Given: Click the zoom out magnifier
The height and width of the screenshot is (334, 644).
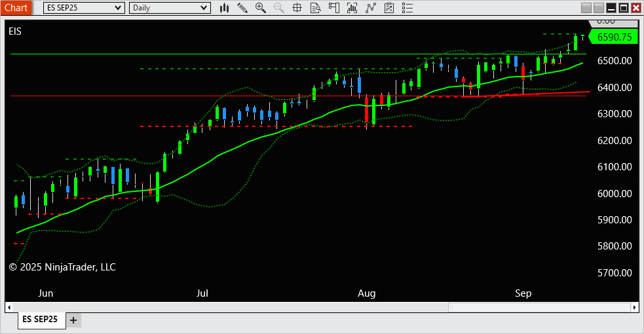Looking at the screenshot, I should (x=279, y=8).
